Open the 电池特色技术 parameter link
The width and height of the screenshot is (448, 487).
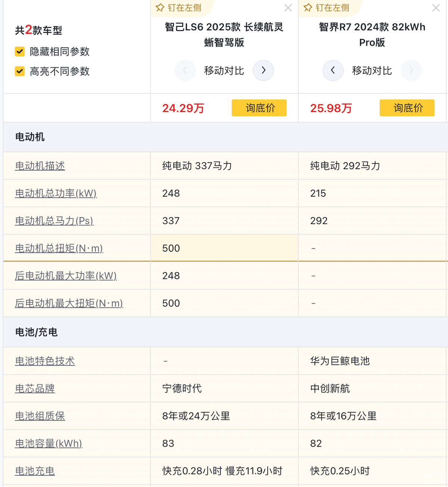pyautogui.click(x=45, y=361)
